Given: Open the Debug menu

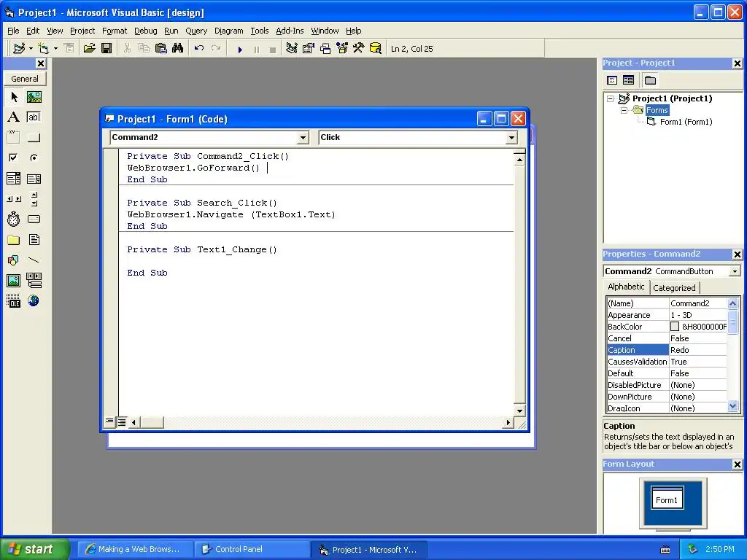Looking at the screenshot, I should coord(145,31).
